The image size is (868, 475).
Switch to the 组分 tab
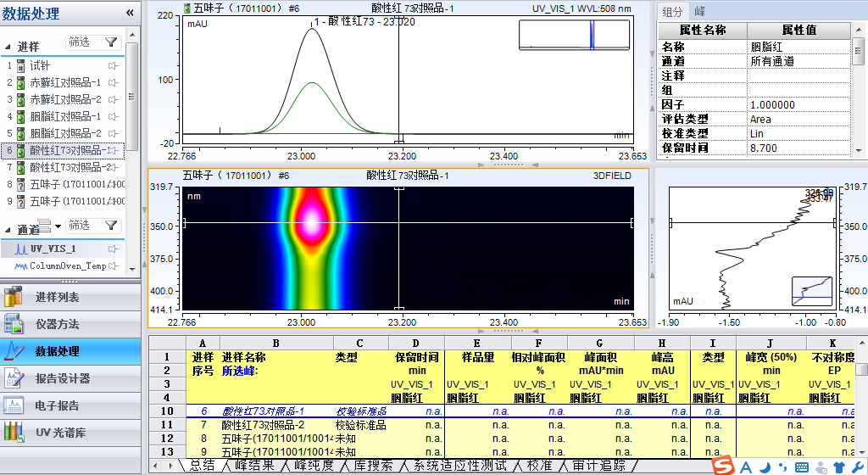(x=672, y=12)
